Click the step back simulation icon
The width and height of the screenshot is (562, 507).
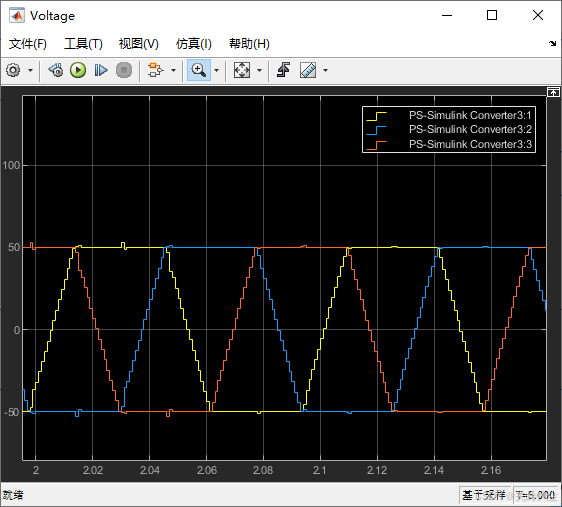pos(56,70)
